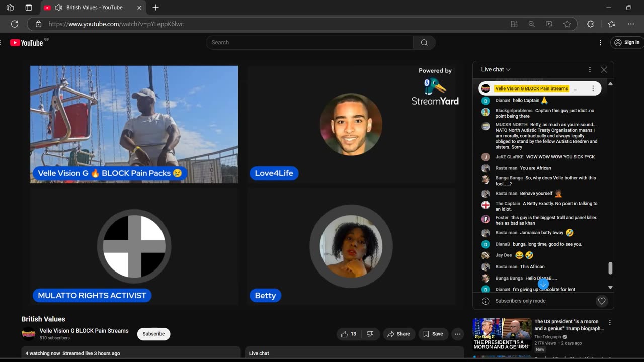The image size is (644, 362).
Task: Mute tab using the speaker icon
Action: [x=58, y=8]
